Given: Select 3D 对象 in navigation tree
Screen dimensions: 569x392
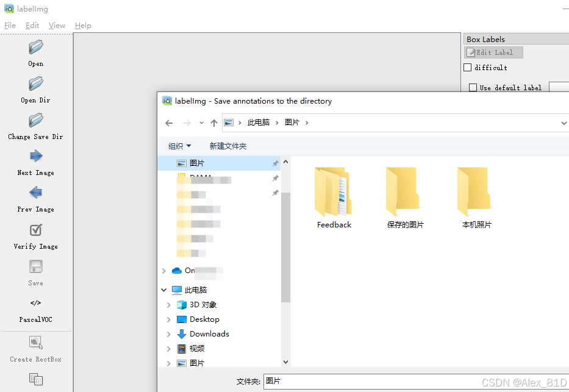Looking at the screenshot, I should [x=203, y=305].
